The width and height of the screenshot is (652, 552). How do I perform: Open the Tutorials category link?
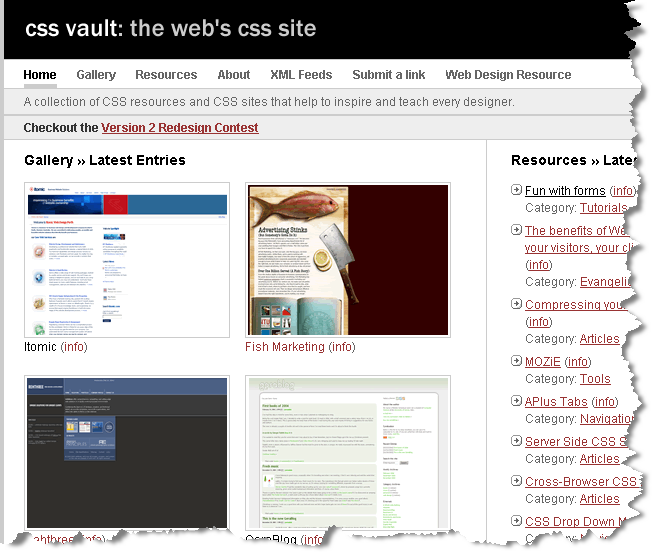tap(603, 208)
